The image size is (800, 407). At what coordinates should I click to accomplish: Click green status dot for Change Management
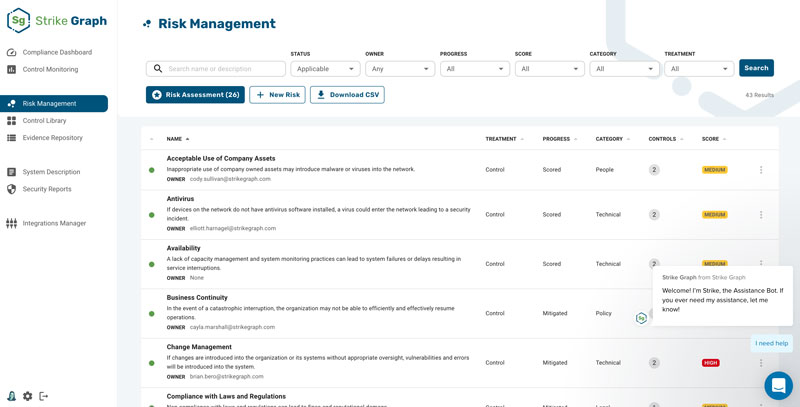152,363
